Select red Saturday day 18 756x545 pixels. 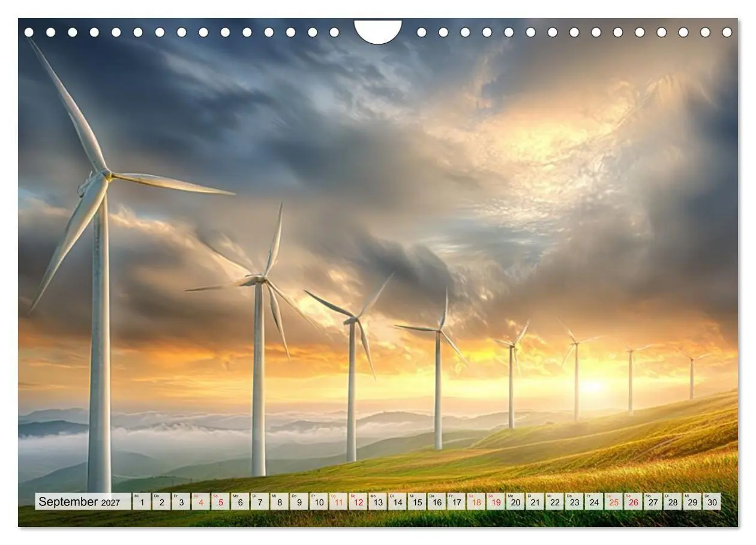[x=476, y=502]
